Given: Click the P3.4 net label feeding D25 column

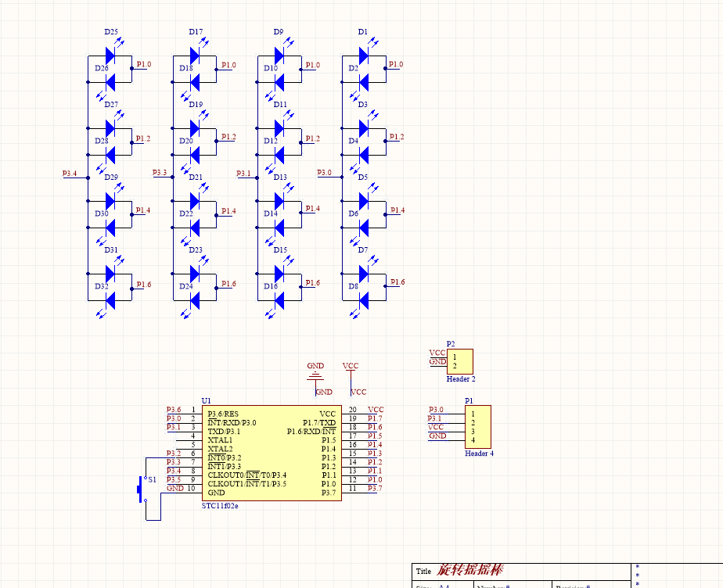Looking at the screenshot, I should point(70,174).
